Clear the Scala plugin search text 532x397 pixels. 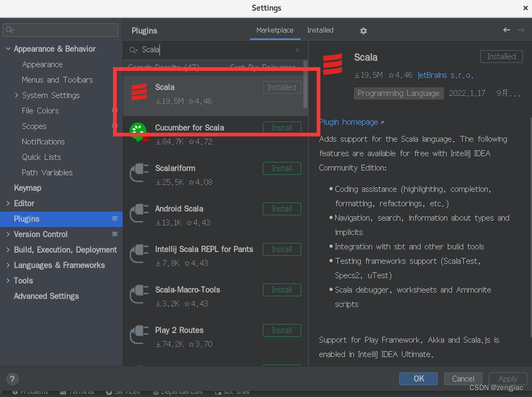coord(297,50)
